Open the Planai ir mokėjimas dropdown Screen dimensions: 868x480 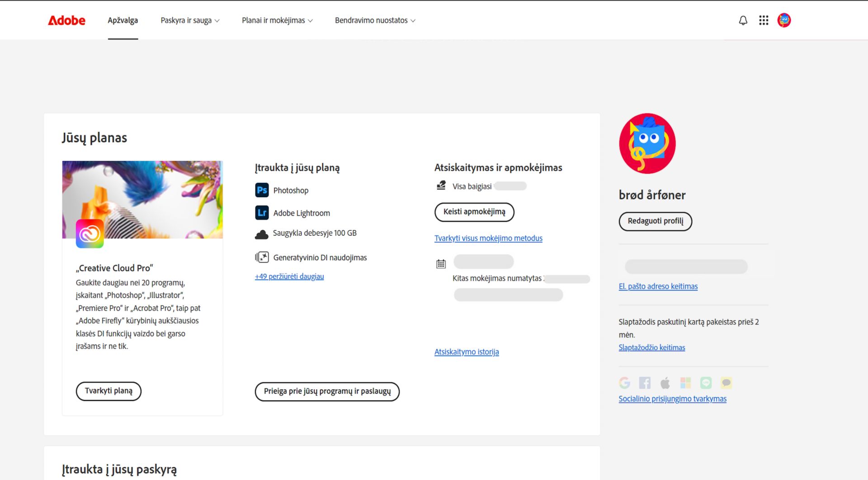(x=277, y=20)
